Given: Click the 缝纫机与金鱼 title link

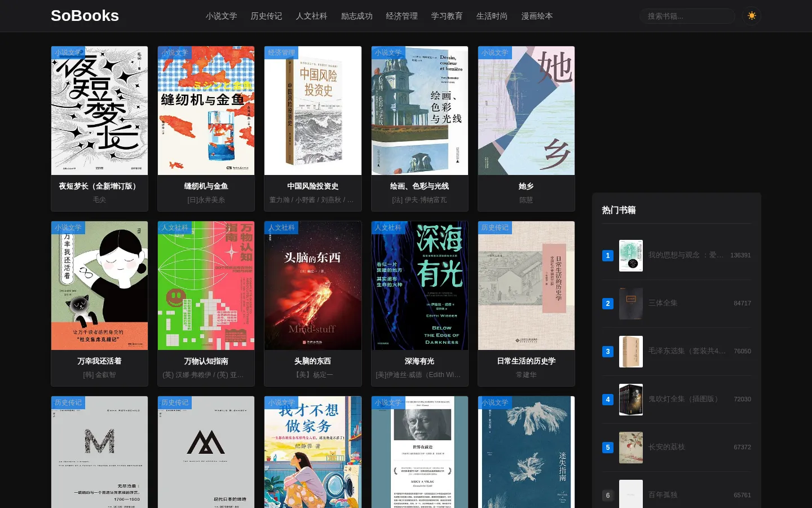Looking at the screenshot, I should pos(206,186).
